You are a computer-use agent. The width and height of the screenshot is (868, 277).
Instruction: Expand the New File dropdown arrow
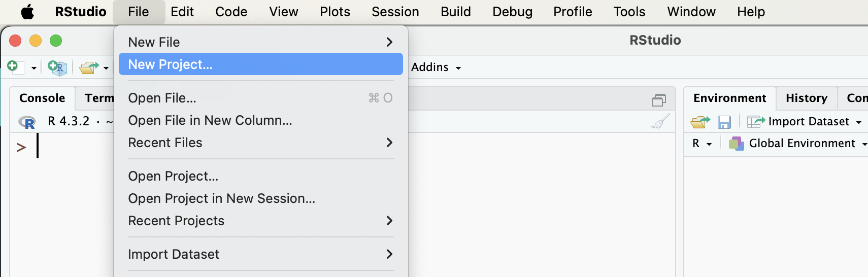tap(34, 67)
